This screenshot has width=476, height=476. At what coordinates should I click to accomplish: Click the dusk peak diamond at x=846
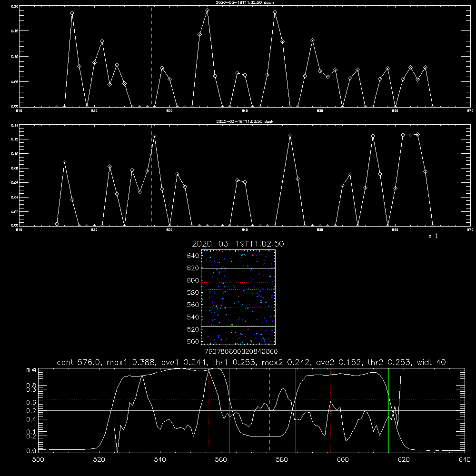[x=290, y=135]
